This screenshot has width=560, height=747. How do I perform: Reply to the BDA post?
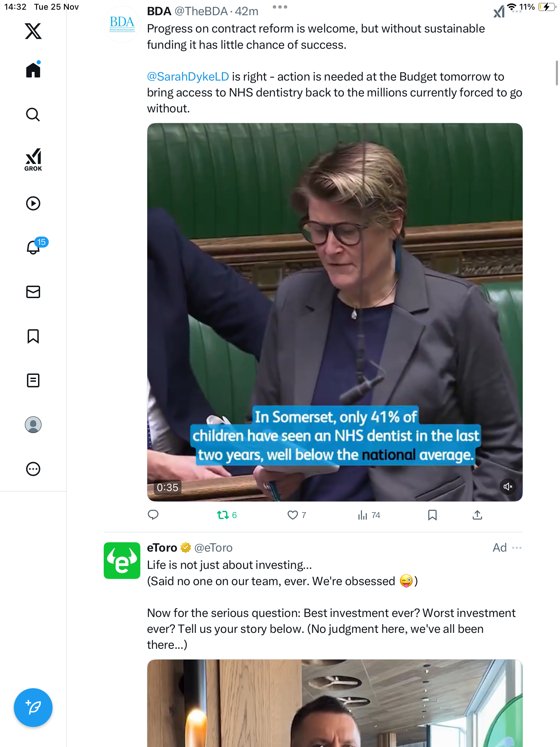pos(153,515)
